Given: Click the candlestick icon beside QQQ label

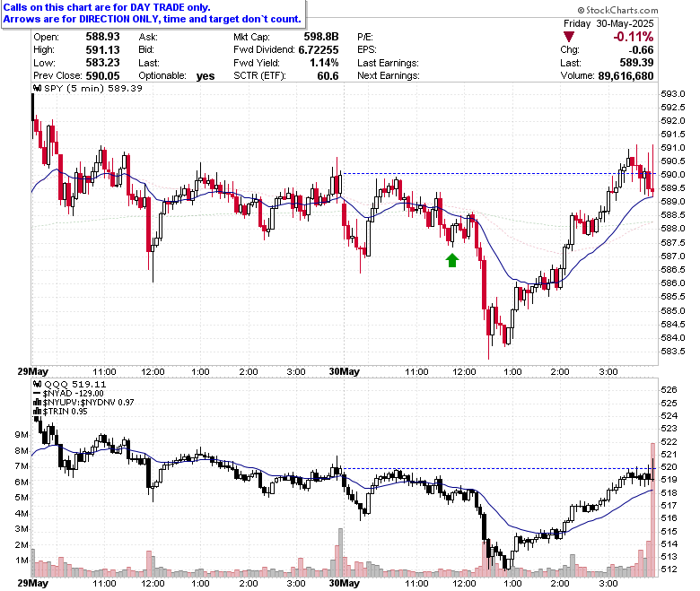Looking at the screenshot, I should (x=38, y=384).
